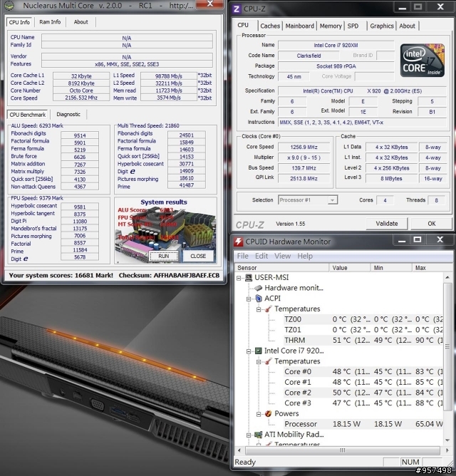Viewport: 456px width, 476px height.
Task: Open the Memory tab in CPU-Z
Action: (331, 26)
